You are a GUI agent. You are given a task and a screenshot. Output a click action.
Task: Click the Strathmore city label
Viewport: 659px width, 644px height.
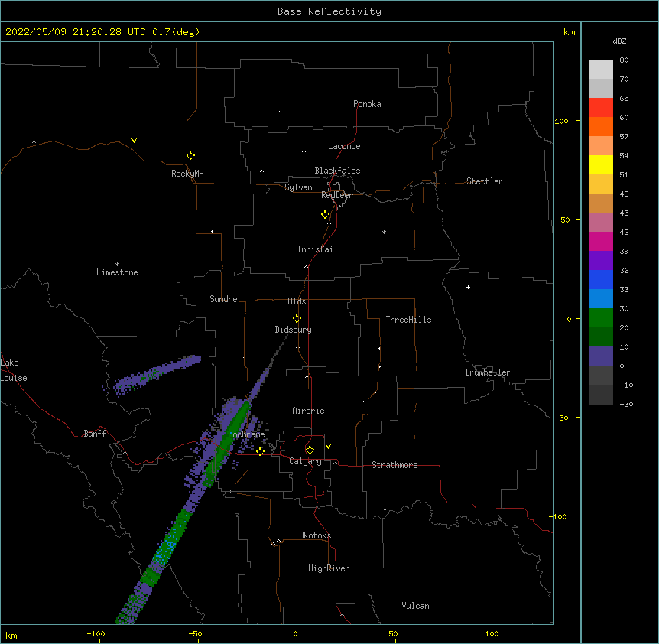click(x=394, y=465)
